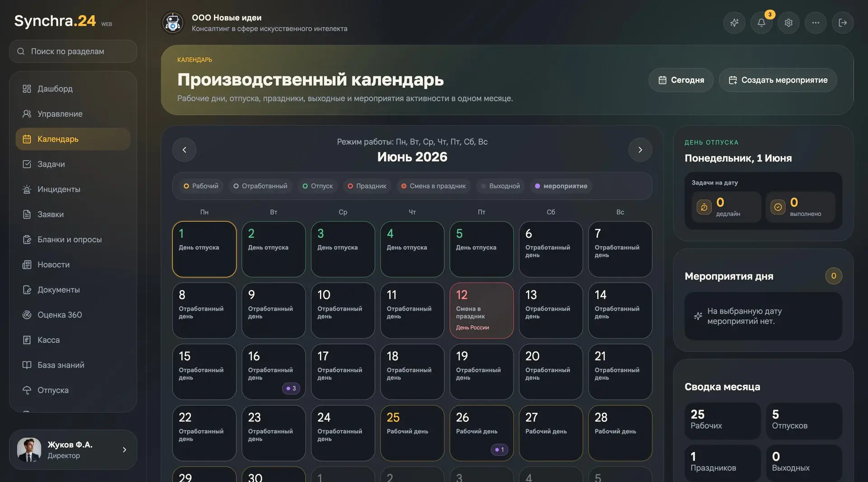Select June 7 day cell
This screenshot has width=868, height=482.
point(620,249)
